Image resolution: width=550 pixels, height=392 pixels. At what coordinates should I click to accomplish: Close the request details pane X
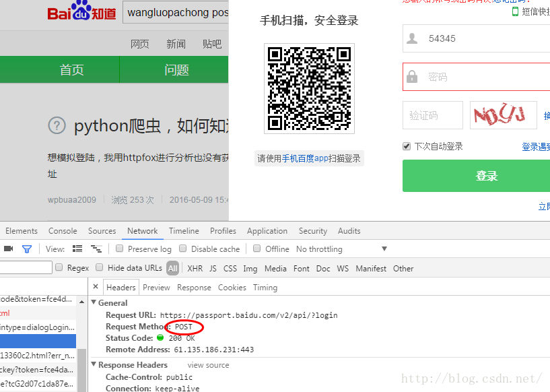(x=96, y=287)
